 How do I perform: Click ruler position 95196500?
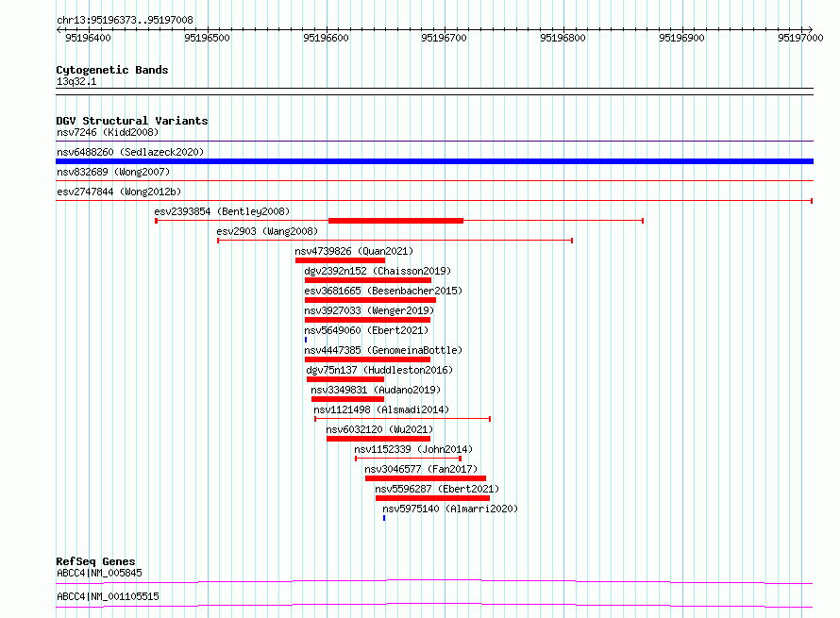(208, 38)
